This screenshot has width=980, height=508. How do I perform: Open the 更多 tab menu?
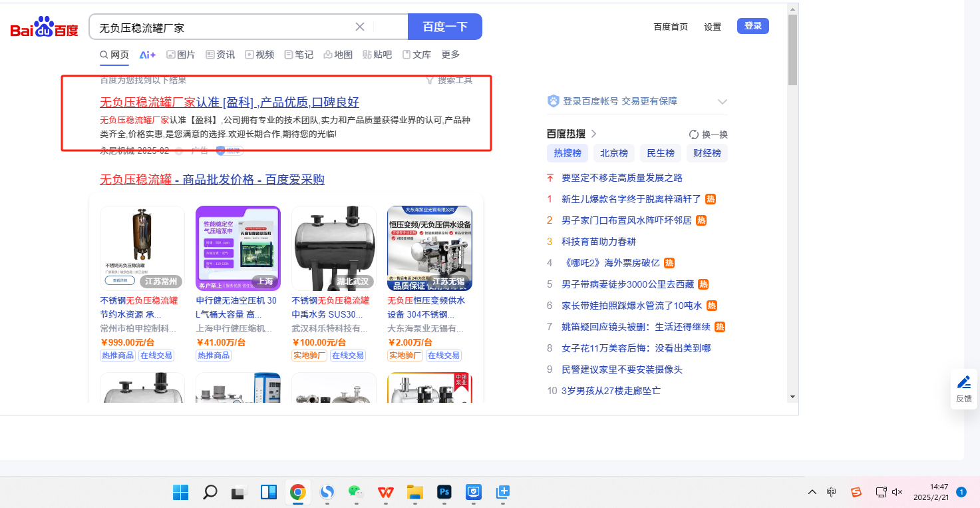[x=450, y=55]
